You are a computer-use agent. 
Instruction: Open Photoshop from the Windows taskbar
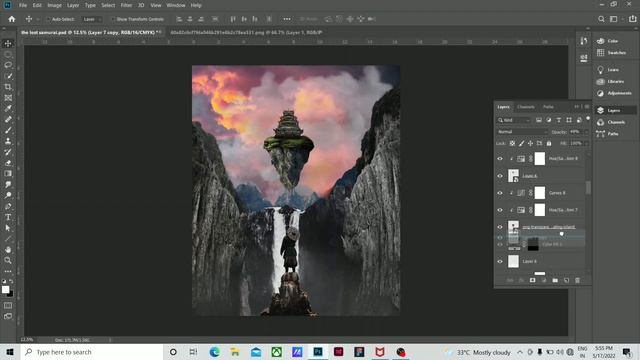click(x=318, y=352)
